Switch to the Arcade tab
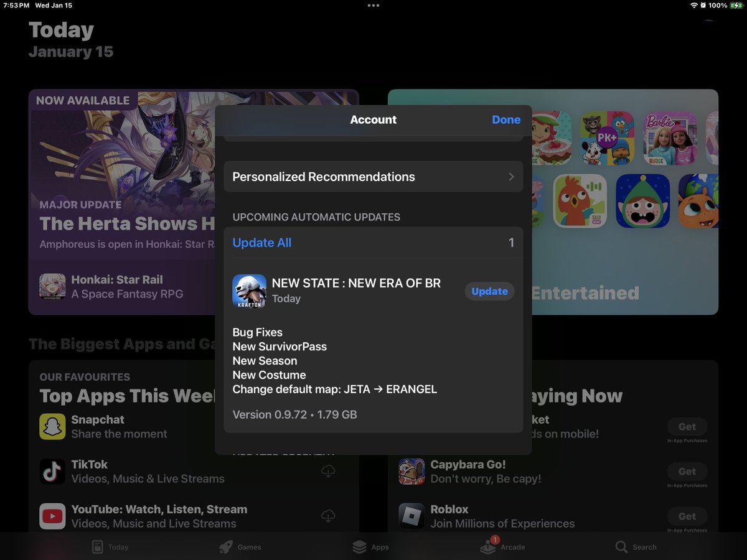 coord(502,547)
